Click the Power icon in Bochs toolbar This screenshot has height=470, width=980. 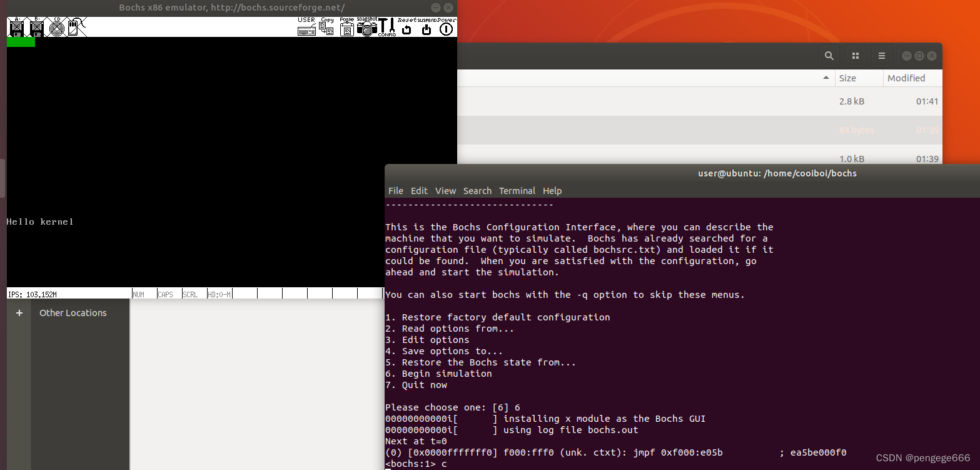[447, 27]
